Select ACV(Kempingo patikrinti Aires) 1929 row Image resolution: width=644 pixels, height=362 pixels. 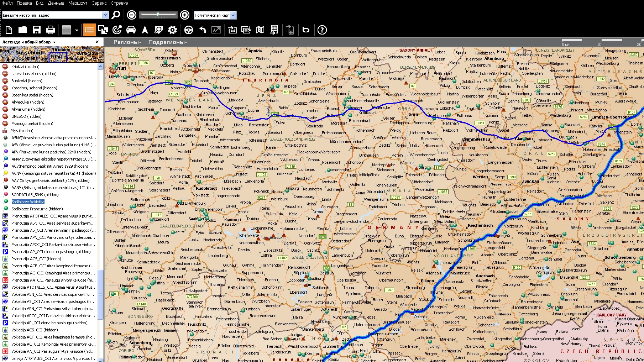[50, 166]
